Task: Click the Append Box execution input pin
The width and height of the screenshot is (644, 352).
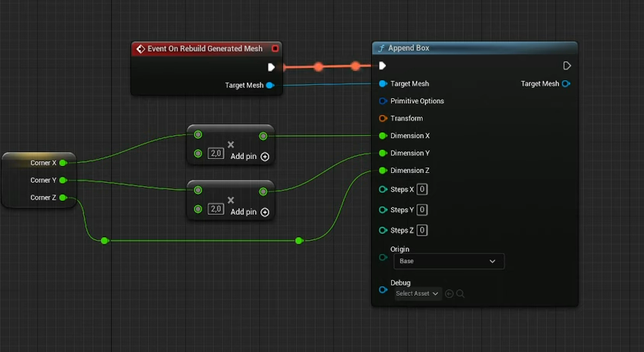Action: point(383,66)
